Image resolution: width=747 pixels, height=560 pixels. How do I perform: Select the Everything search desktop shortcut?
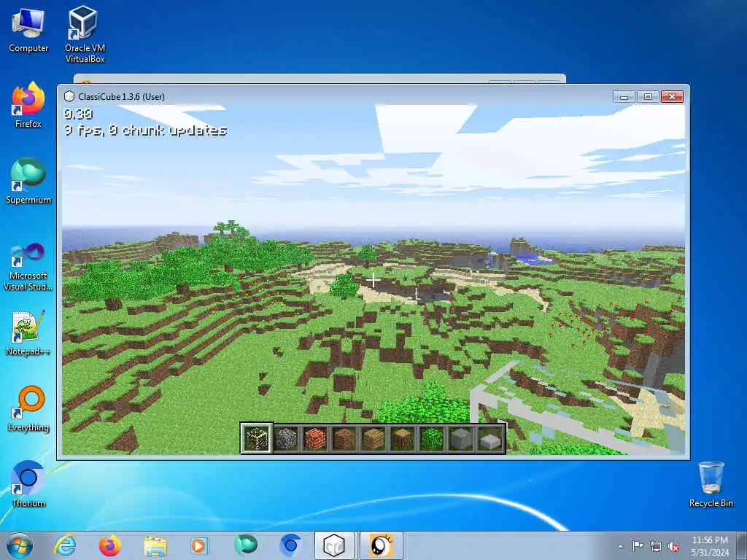tap(28, 408)
